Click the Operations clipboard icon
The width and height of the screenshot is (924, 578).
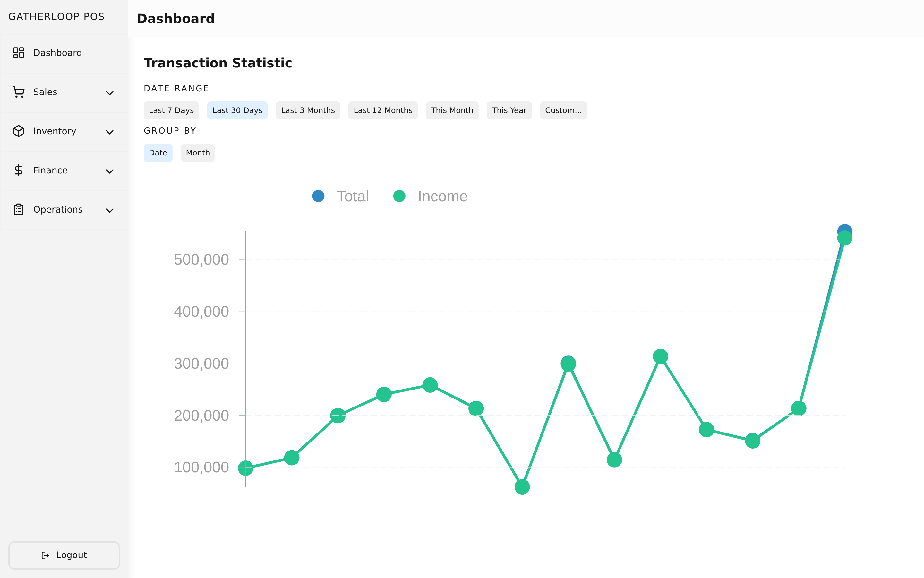click(x=18, y=209)
